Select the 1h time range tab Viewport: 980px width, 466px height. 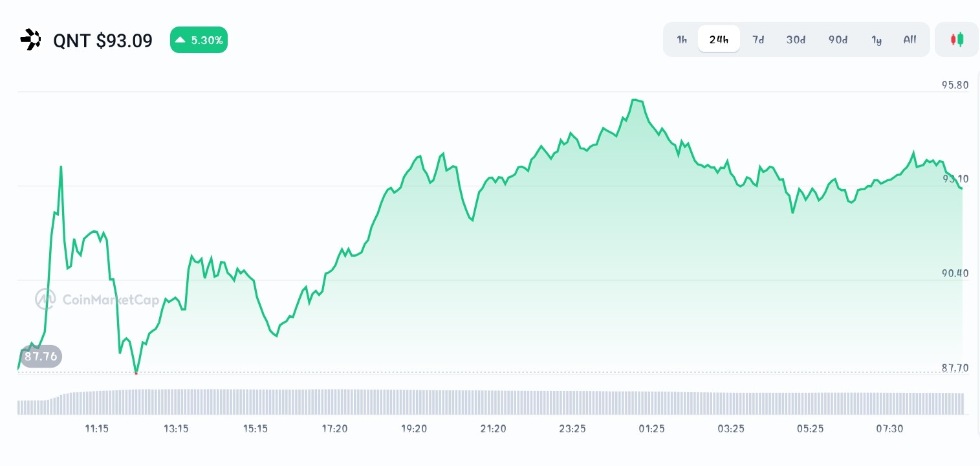tap(682, 39)
